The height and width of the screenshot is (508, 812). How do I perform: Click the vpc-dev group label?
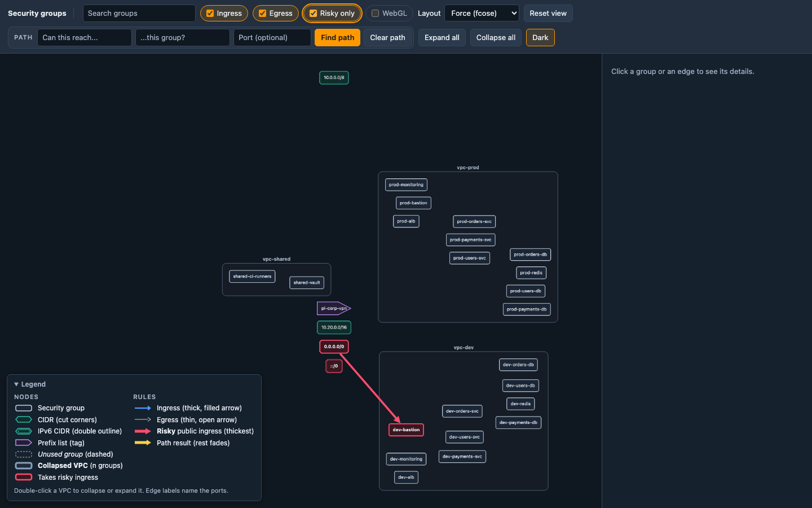(464, 348)
